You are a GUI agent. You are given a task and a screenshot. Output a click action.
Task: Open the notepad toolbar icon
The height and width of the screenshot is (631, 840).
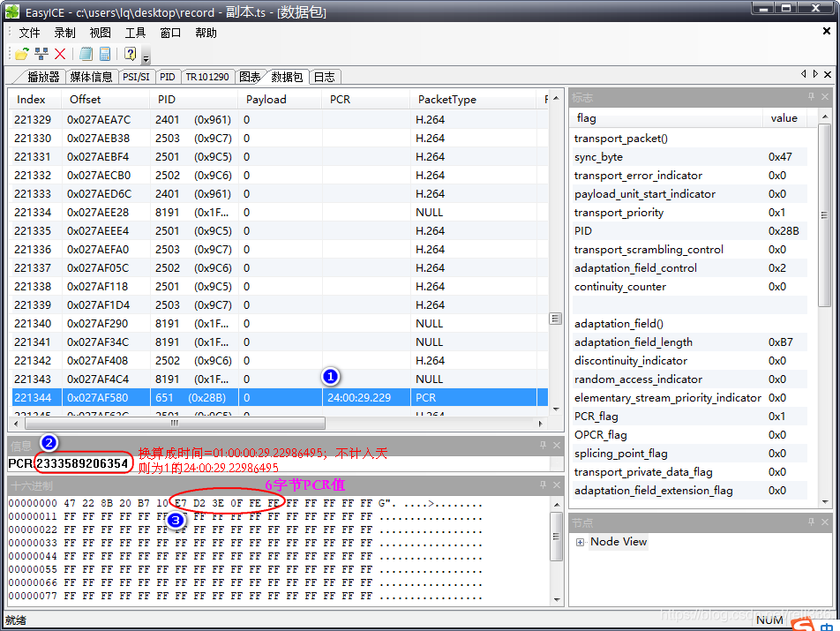point(86,54)
